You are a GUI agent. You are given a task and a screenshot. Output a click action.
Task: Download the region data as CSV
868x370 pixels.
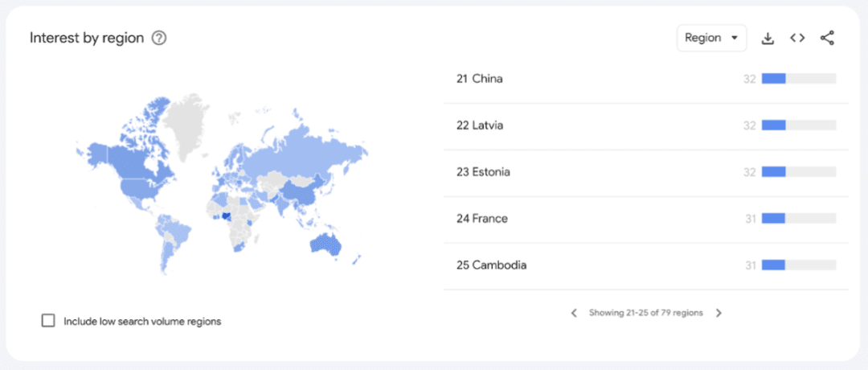(x=768, y=38)
